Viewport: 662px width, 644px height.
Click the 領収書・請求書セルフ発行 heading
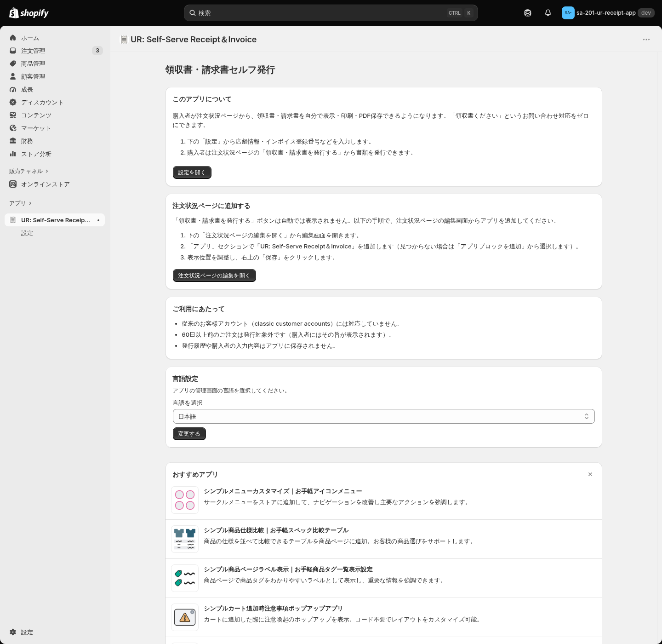click(220, 69)
